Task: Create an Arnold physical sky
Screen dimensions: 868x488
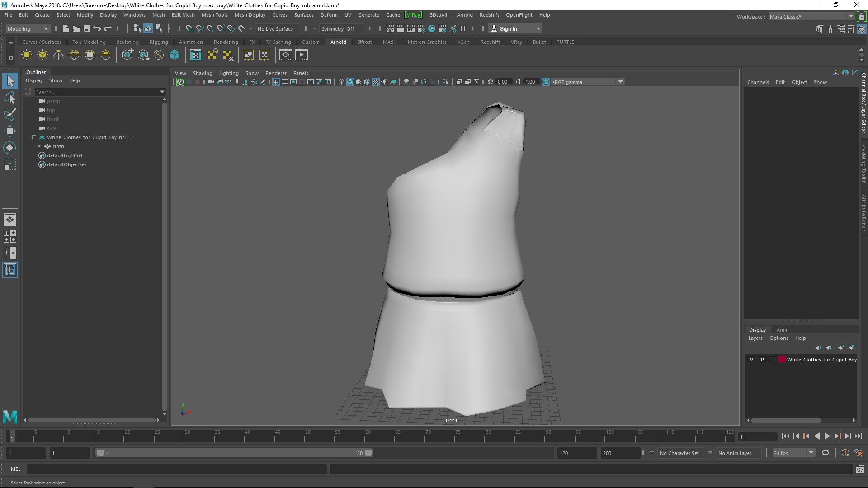Action: (106, 55)
